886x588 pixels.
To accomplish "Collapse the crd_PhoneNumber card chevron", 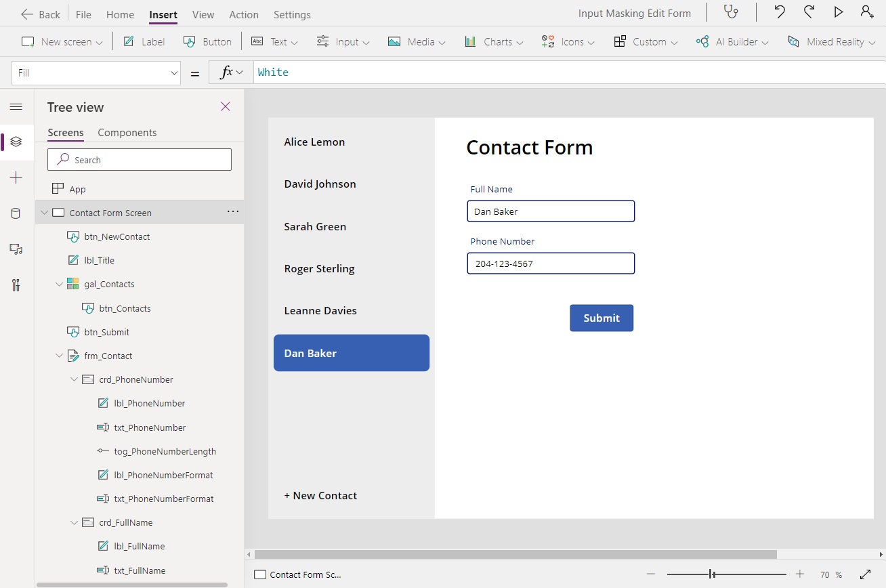I will point(75,379).
